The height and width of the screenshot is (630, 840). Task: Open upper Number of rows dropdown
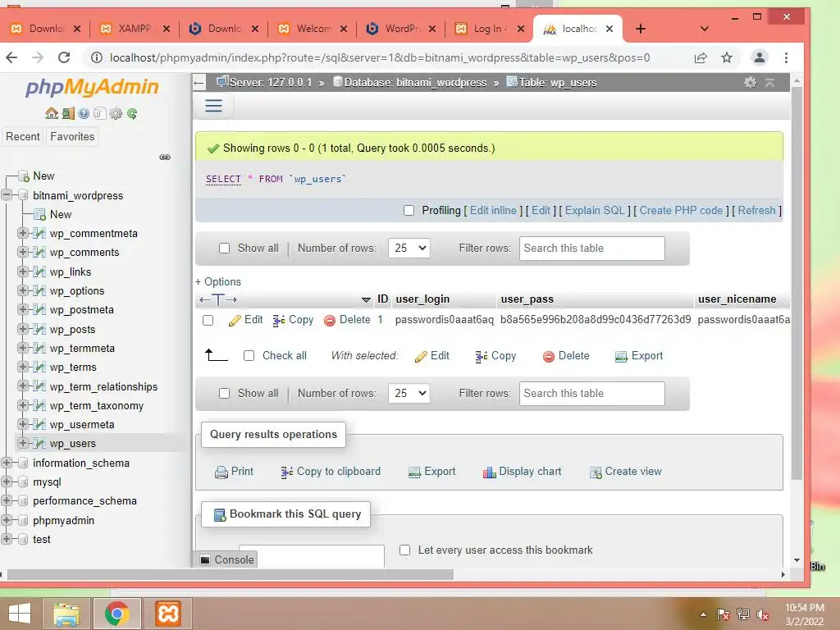[x=409, y=248]
